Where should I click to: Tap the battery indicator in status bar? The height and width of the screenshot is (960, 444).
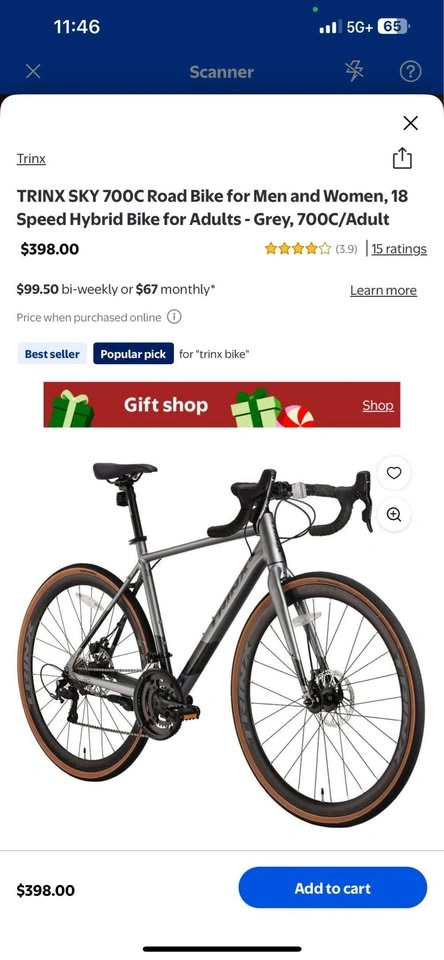coord(393,27)
